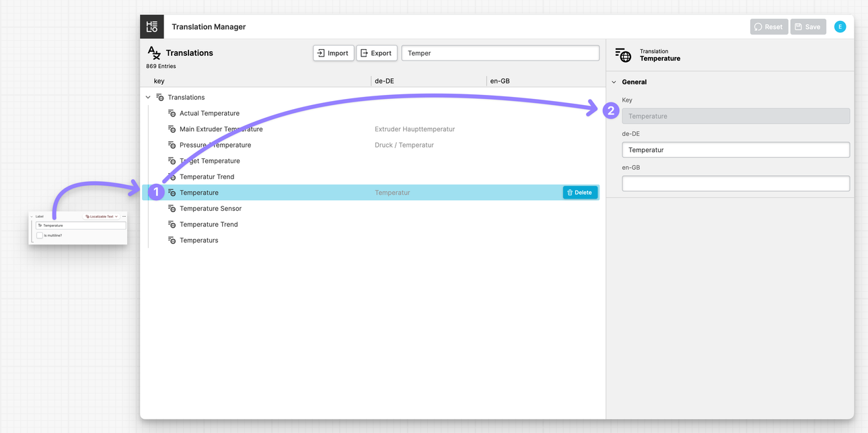Viewport: 868px width, 433px height.
Task: Delete the selected Temperature translation
Action: tap(579, 193)
